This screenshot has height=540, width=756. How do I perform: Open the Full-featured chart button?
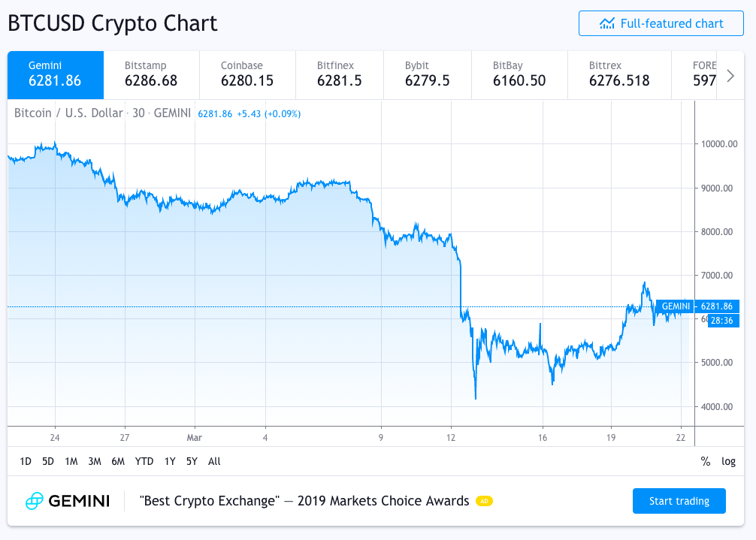pyautogui.click(x=661, y=23)
